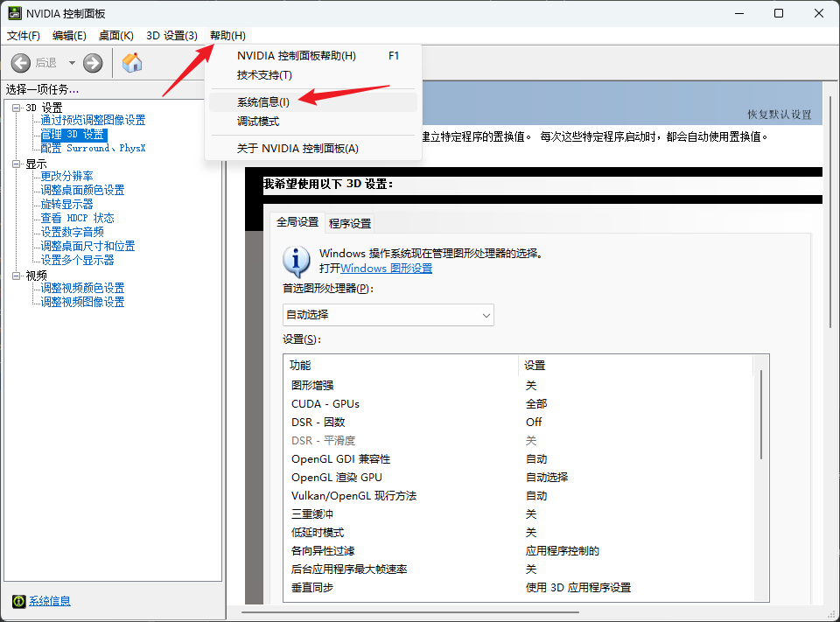Viewport: 840px width, 622px height.
Task: Select the CUDA - GPUs row
Action: 520,404
